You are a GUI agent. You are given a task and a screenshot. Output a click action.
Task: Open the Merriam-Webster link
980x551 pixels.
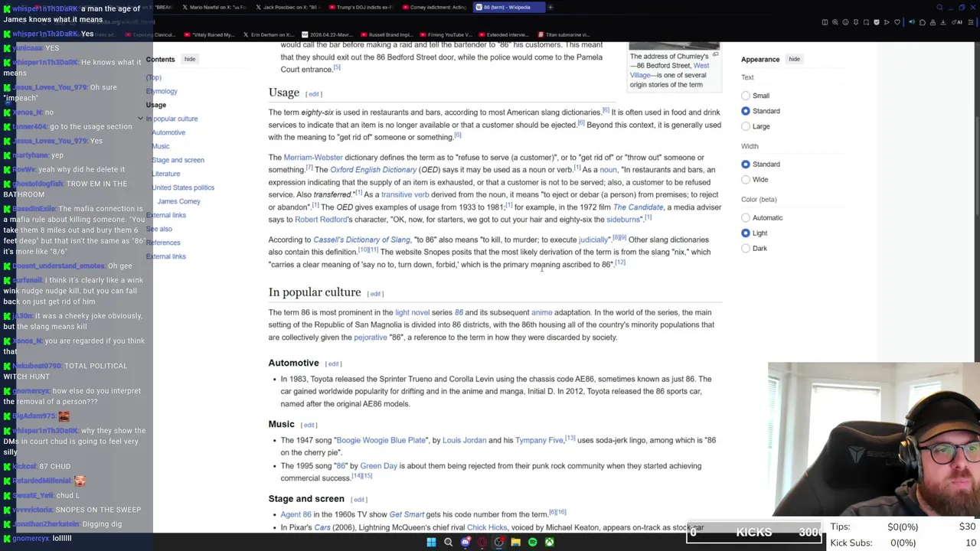click(x=313, y=158)
